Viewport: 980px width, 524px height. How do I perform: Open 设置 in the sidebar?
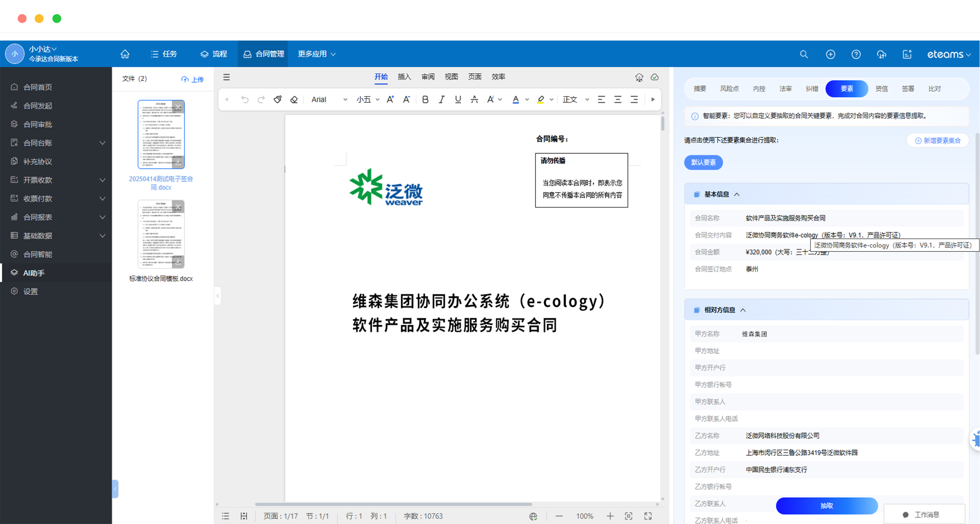point(56,291)
